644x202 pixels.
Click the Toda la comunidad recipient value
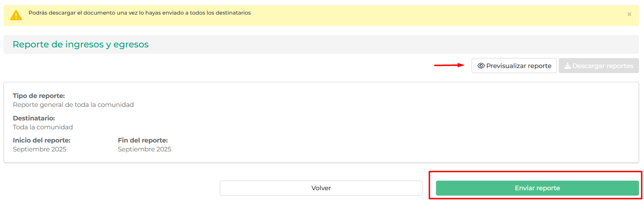(43, 127)
